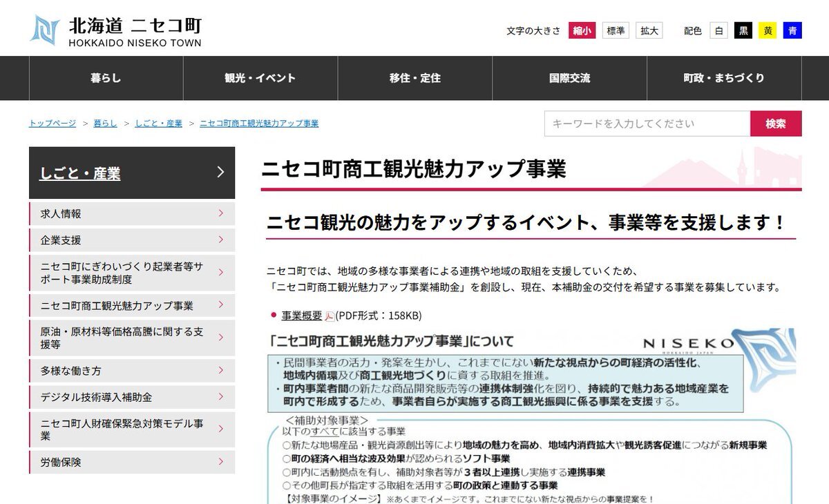Choose the black 黒 color scheme

tap(743, 30)
